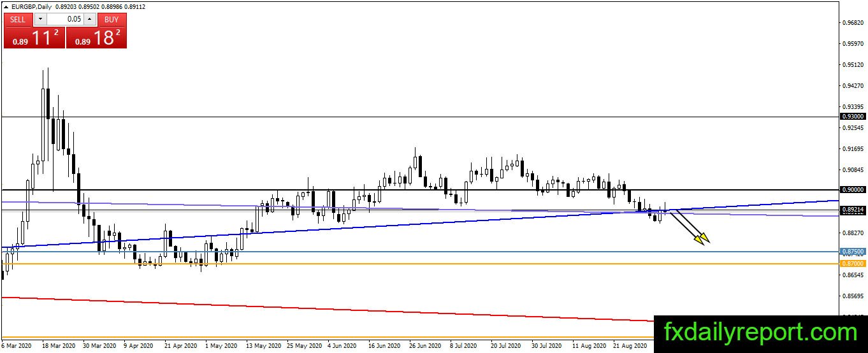Select the 0.93000 price level label
The width and height of the screenshot is (868, 353).
tap(852, 117)
